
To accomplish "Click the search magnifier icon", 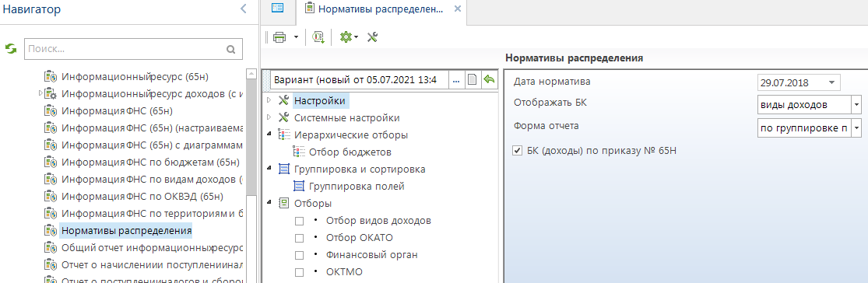I will [231, 49].
